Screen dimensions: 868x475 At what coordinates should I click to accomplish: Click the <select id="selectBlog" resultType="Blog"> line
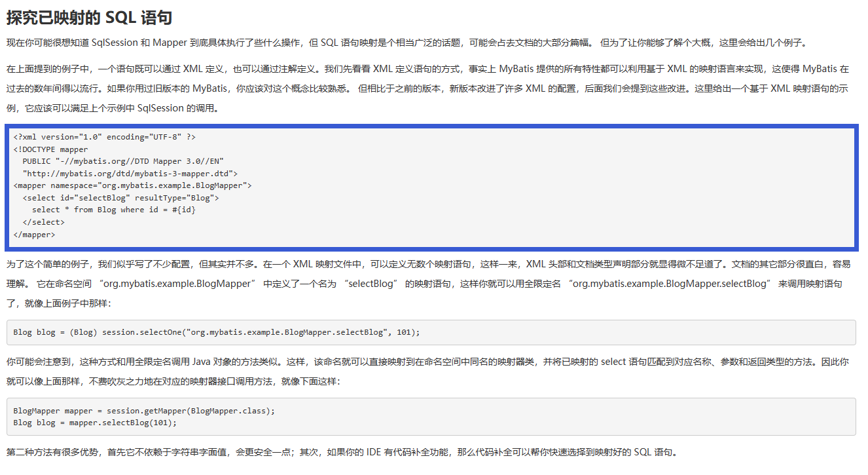120,198
